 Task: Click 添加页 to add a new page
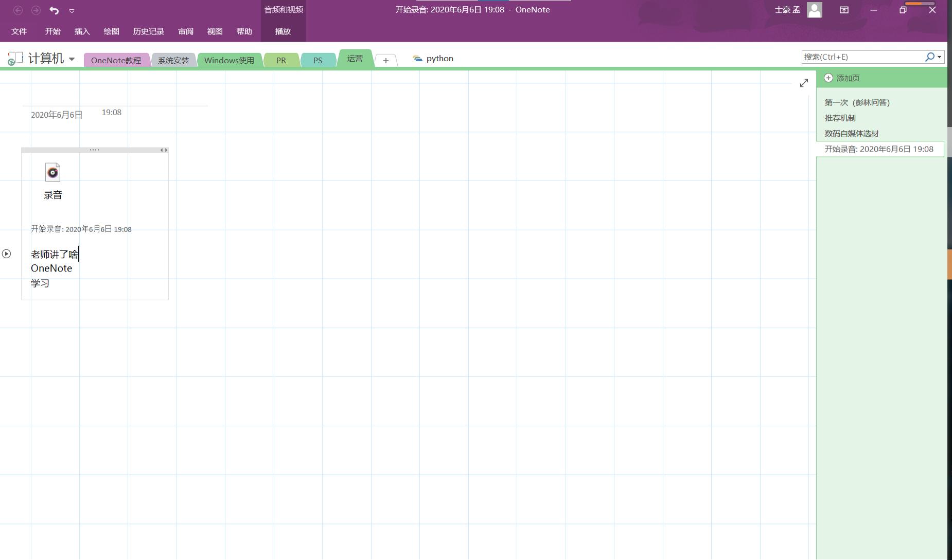pyautogui.click(x=842, y=78)
